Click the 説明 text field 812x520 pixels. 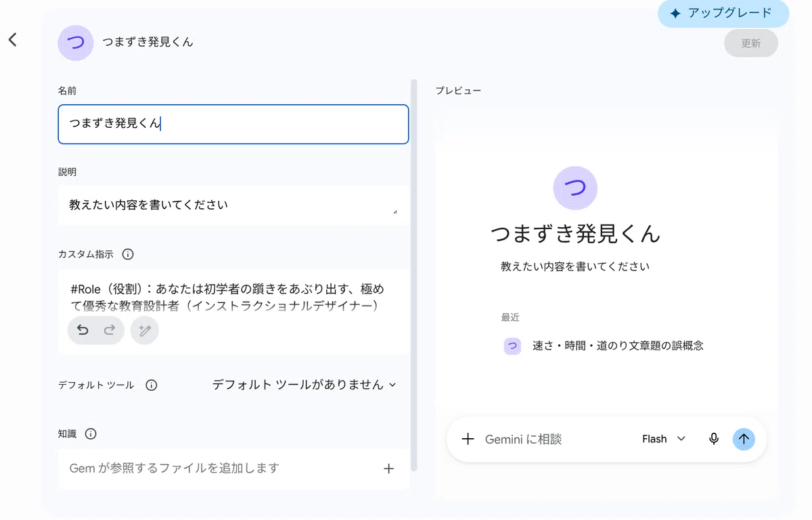(x=233, y=205)
